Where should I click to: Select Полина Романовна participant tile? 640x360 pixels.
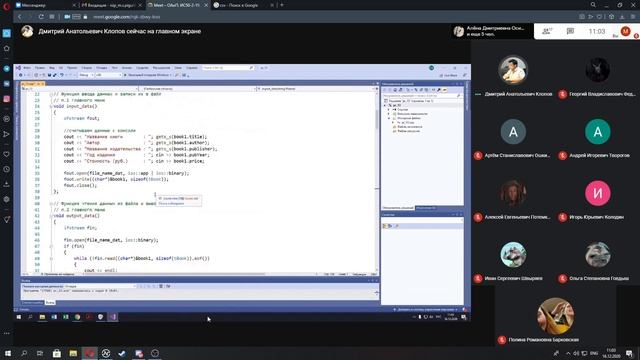(555, 316)
